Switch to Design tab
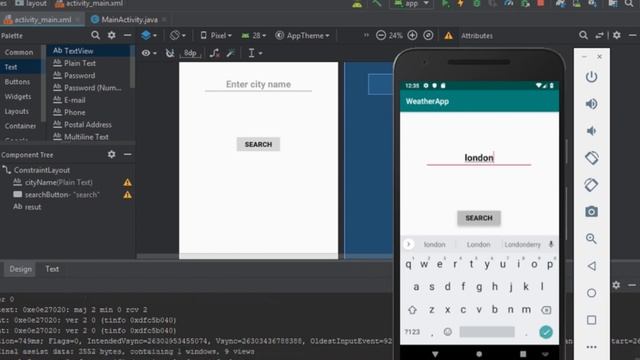The width and height of the screenshot is (640, 360). tap(20, 269)
